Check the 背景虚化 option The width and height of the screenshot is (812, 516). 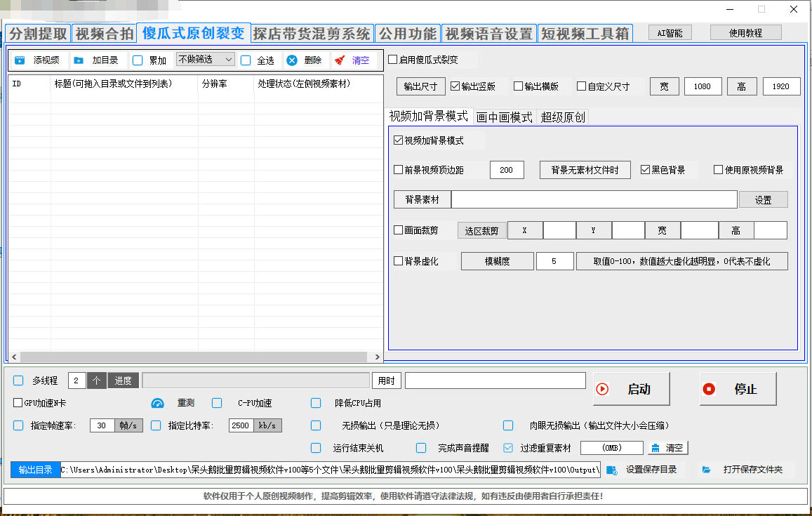point(399,261)
